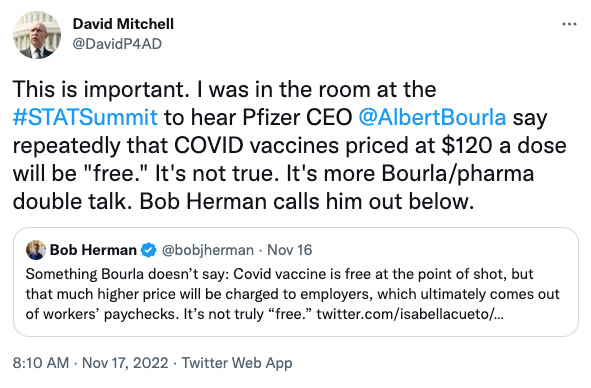Click Bob Herman's blue verified badge
Screen dimensions: 591x388
(x=149, y=250)
